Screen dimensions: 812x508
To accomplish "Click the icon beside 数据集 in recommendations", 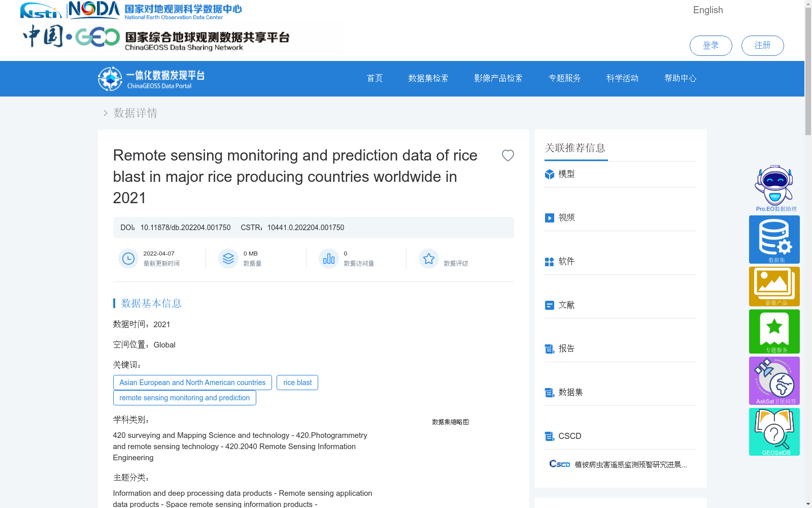I will coord(549,393).
